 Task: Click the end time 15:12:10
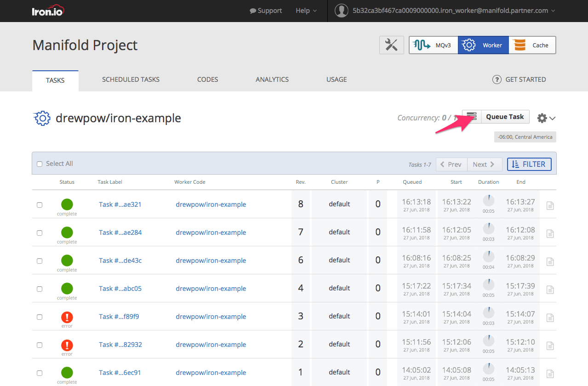(x=520, y=342)
